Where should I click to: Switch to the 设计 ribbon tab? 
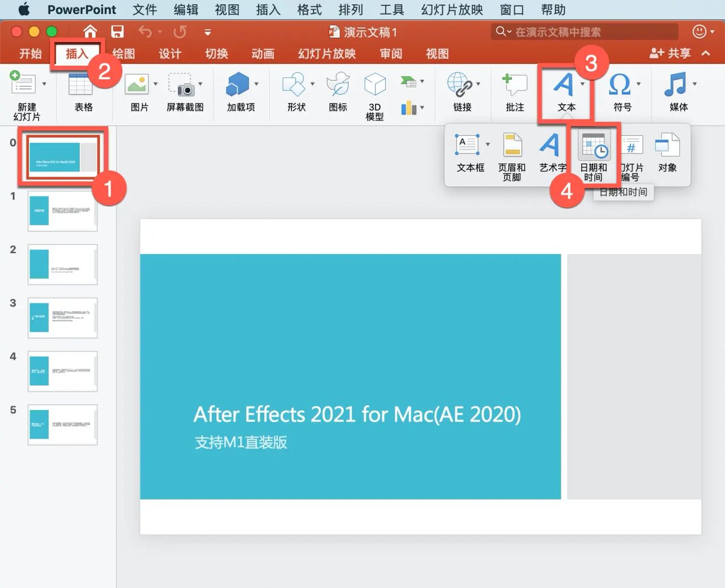[x=170, y=54]
